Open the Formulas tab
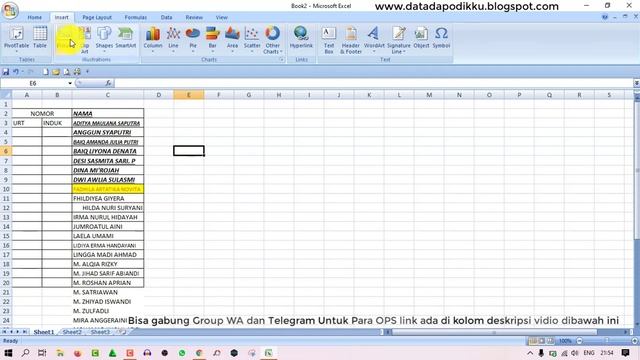The image size is (640, 360). point(136,18)
